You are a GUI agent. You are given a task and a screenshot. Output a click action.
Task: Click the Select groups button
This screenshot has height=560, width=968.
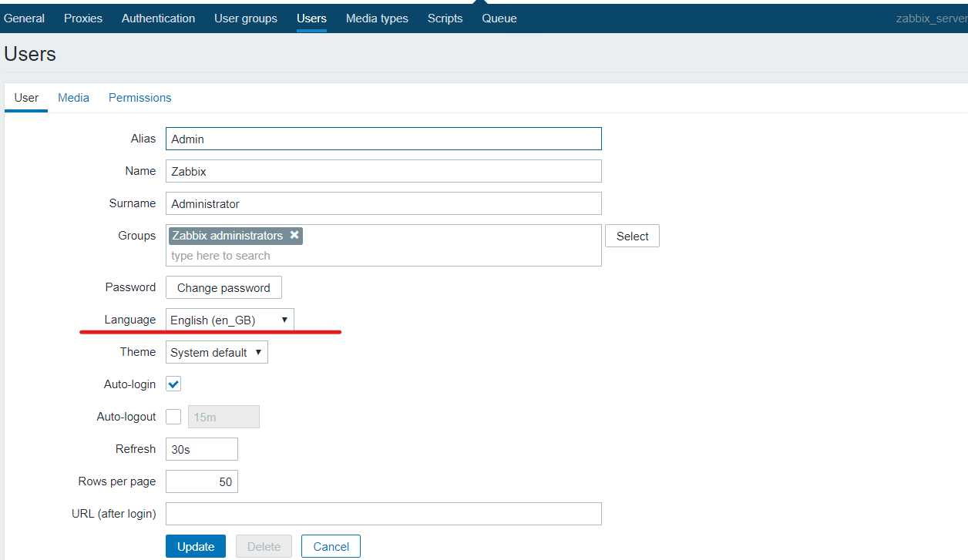click(x=632, y=236)
